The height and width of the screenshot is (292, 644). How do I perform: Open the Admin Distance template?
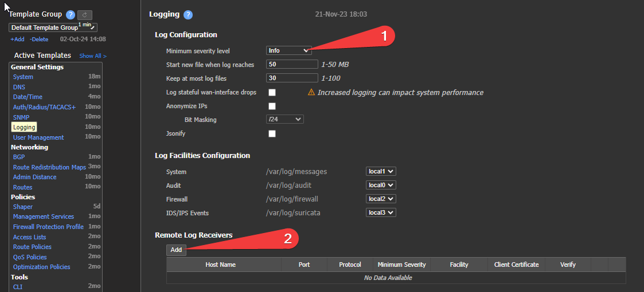point(34,177)
